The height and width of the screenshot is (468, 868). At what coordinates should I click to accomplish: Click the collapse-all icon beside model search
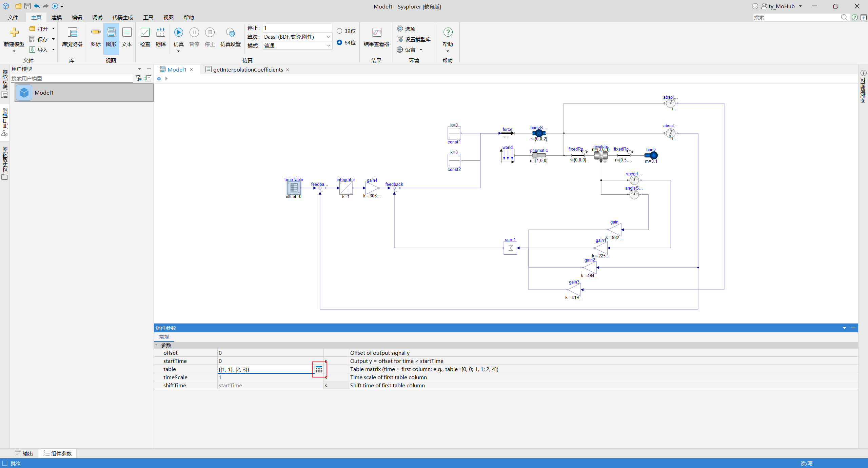pos(149,78)
